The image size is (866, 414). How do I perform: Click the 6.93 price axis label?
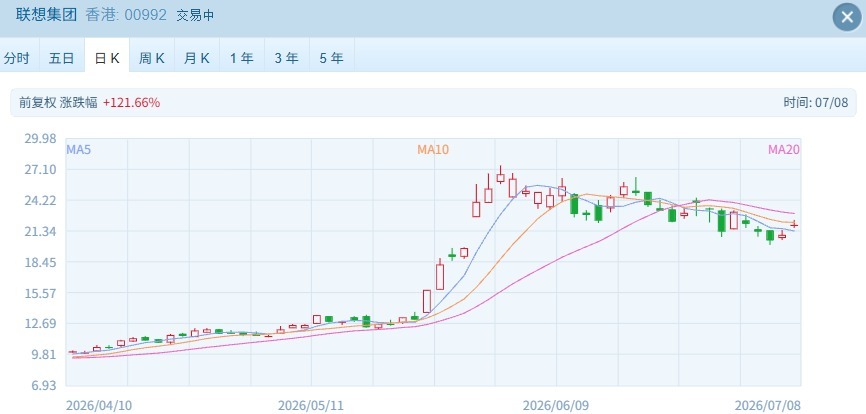tap(43, 385)
